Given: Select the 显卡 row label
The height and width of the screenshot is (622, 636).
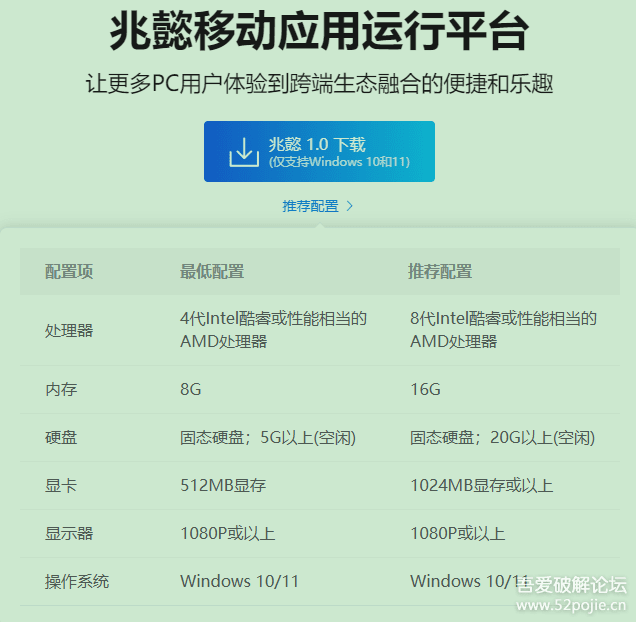Looking at the screenshot, I should click(x=61, y=486).
